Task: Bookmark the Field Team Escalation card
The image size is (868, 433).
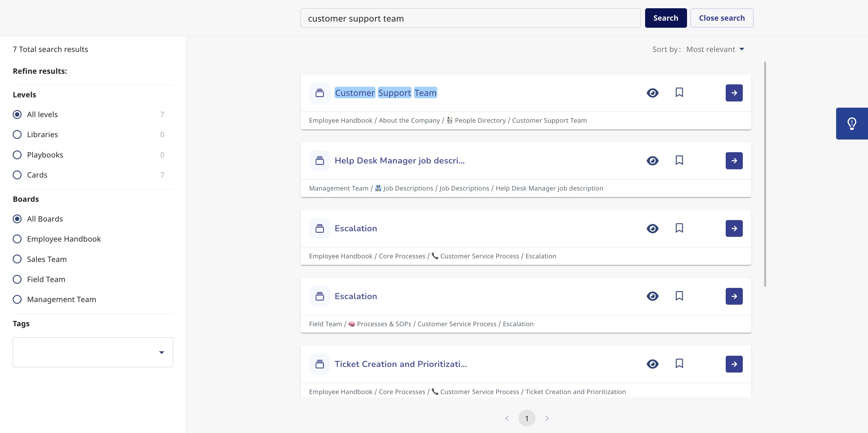Action: coord(679,296)
